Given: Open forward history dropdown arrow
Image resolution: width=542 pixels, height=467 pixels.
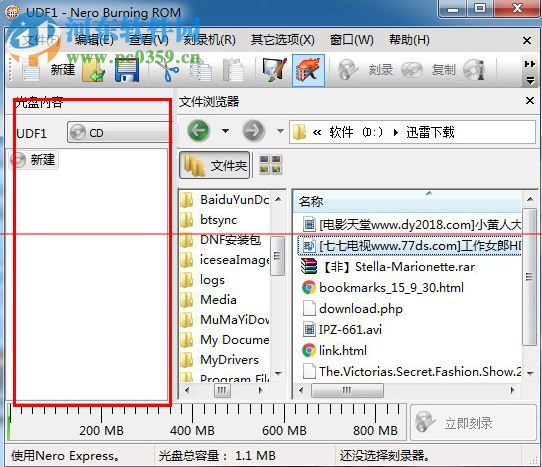Looking at the screenshot, I should point(280,131).
